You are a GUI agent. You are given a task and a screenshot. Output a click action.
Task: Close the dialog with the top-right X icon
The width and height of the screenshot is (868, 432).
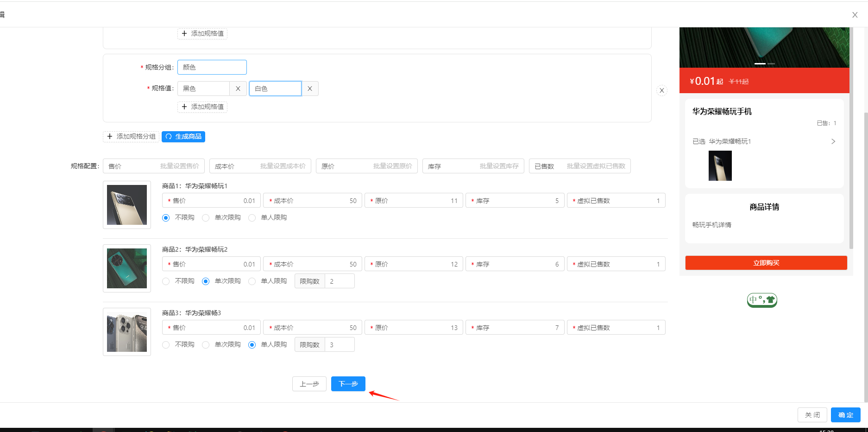click(x=855, y=15)
